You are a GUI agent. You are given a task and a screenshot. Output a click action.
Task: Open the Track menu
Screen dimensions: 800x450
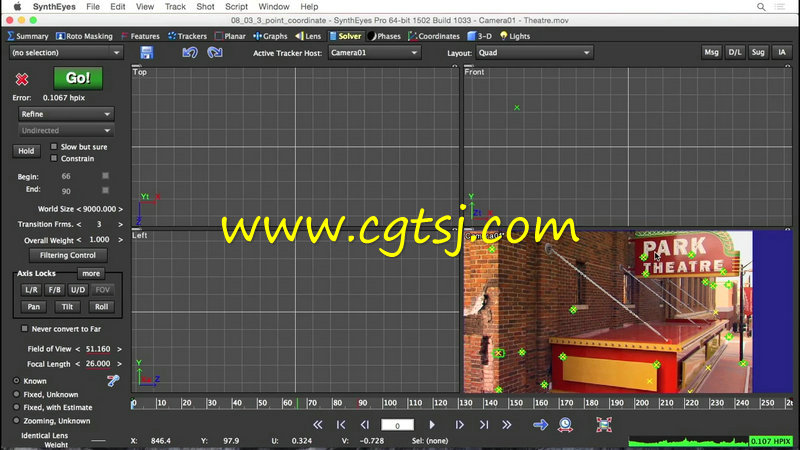pos(175,7)
